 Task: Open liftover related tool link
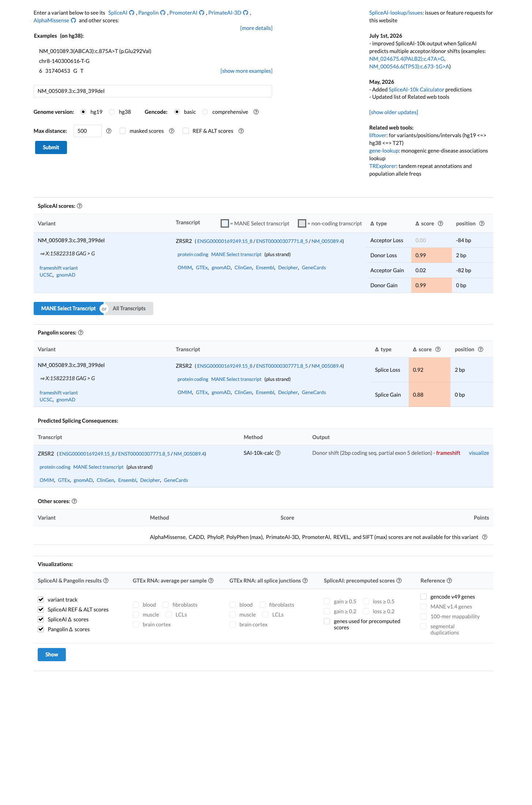click(378, 135)
